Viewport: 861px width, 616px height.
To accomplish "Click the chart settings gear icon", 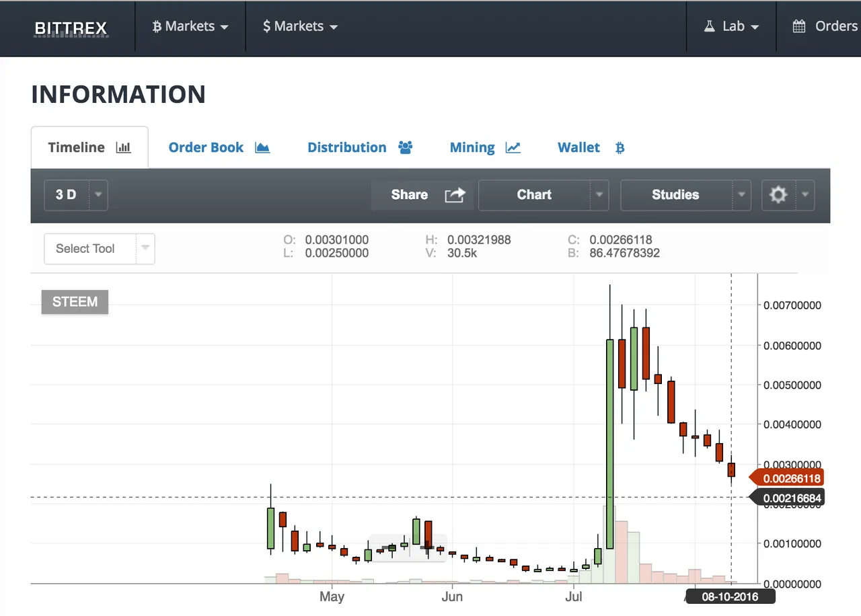I will click(778, 195).
